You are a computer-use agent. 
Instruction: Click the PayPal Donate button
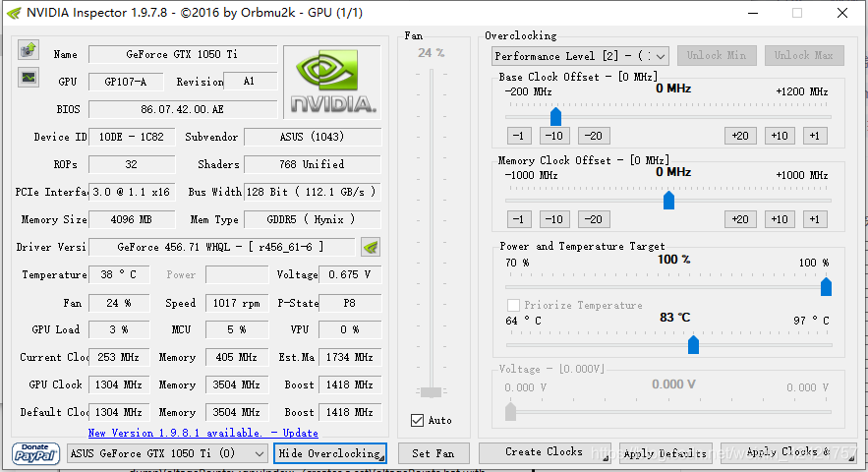click(35, 453)
